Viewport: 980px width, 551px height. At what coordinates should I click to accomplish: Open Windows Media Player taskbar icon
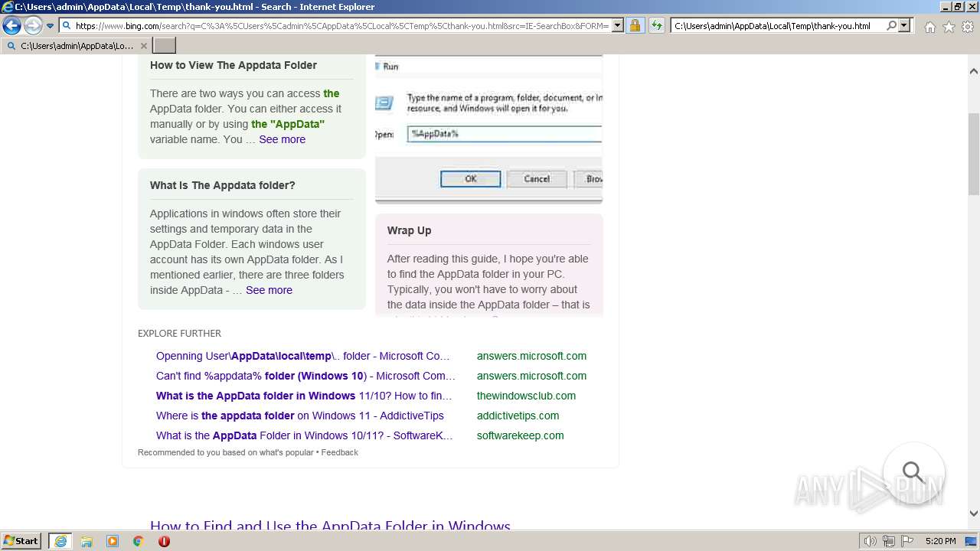pyautogui.click(x=113, y=541)
